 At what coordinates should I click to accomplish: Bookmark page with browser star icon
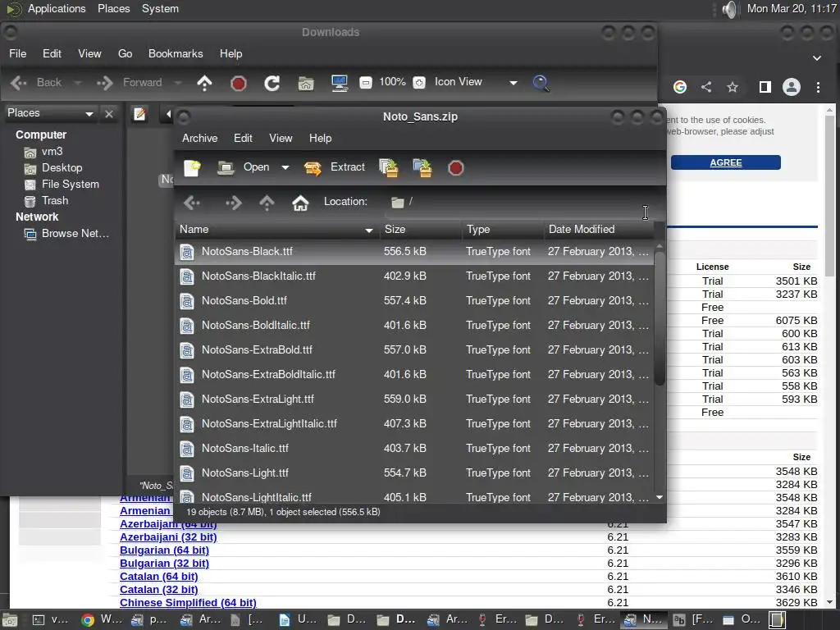[733, 87]
